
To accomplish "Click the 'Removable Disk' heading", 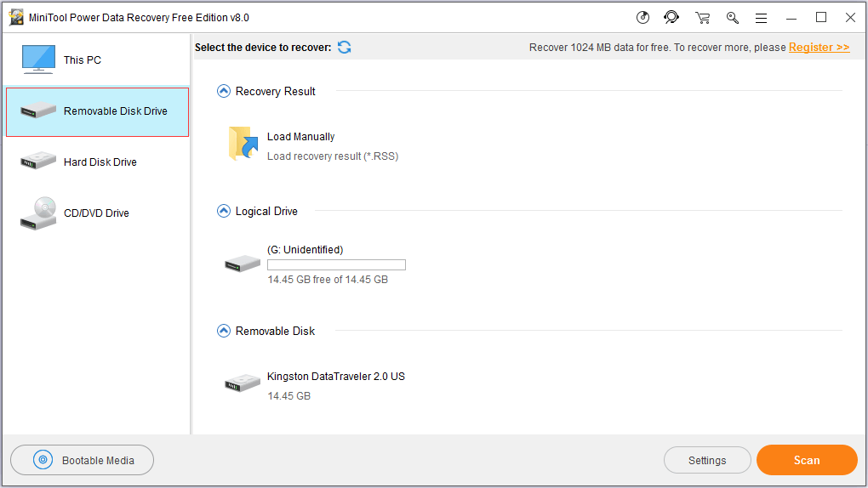I will pyautogui.click(x=275, y=331).
